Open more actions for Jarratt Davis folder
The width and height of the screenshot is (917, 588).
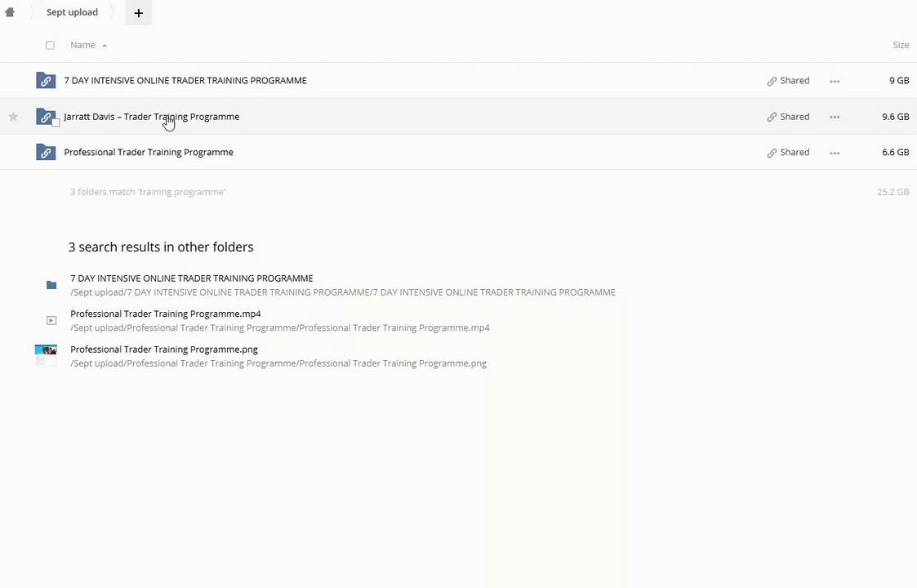coord(835,117)
